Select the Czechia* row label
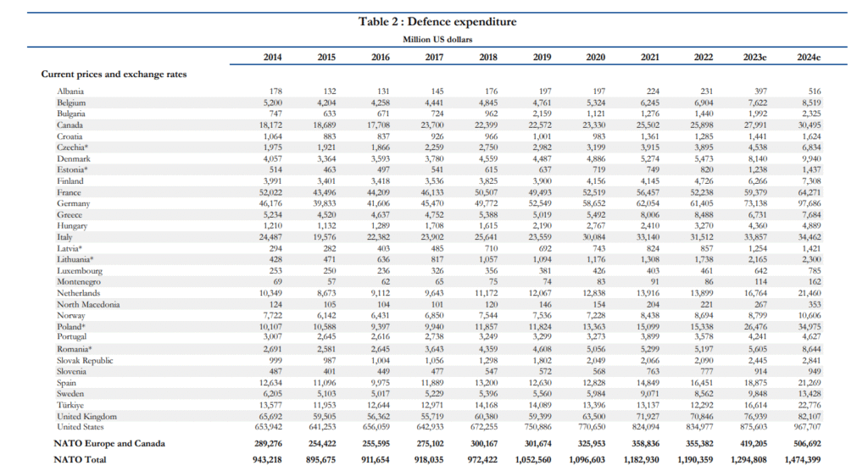This screenshot has height=471, width=868. (73, 147)
